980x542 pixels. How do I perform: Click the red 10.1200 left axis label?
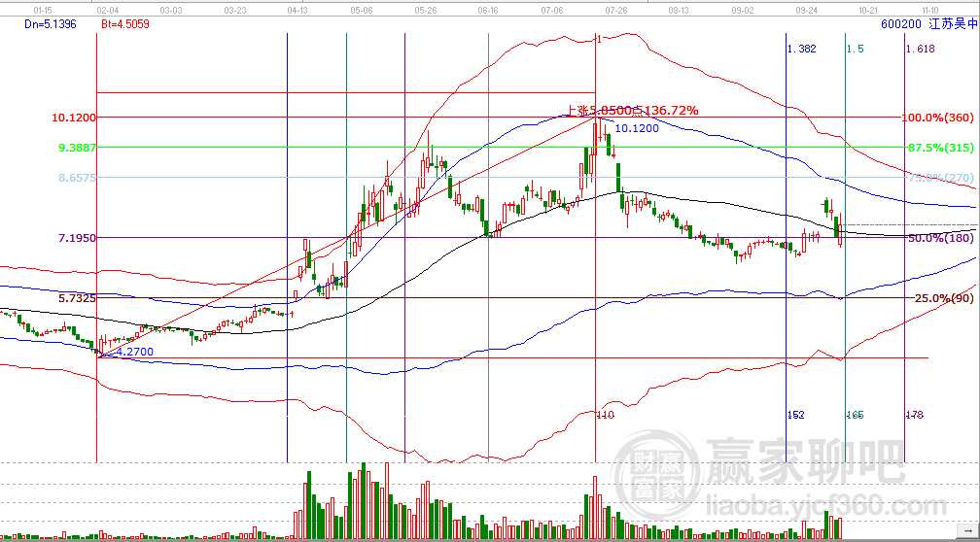[74, 118]
